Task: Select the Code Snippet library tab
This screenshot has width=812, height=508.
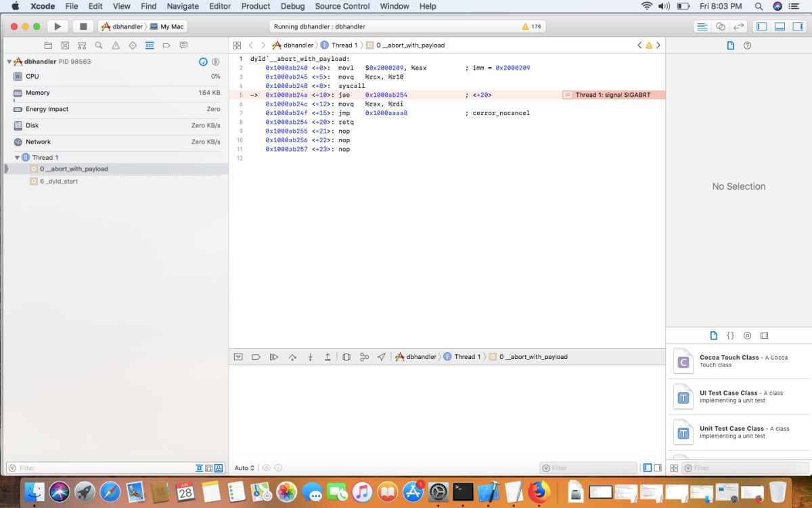Action: click(730, 336)
